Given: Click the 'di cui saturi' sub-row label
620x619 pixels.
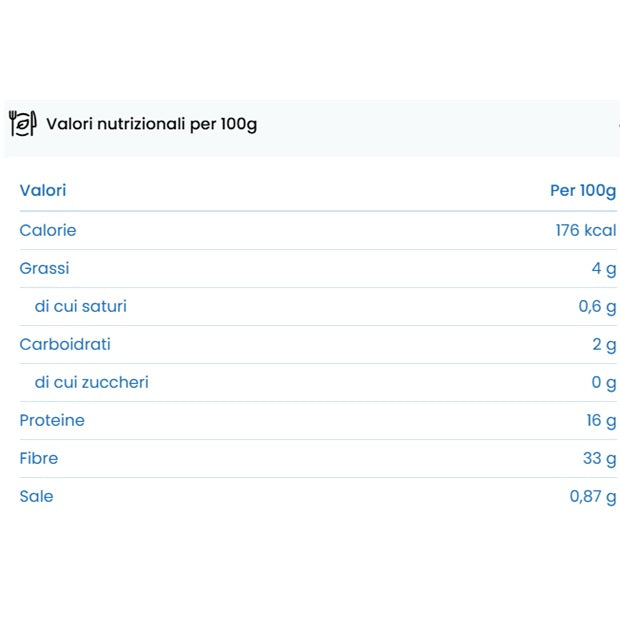Looking at the screenshot, I should [81, 306].
